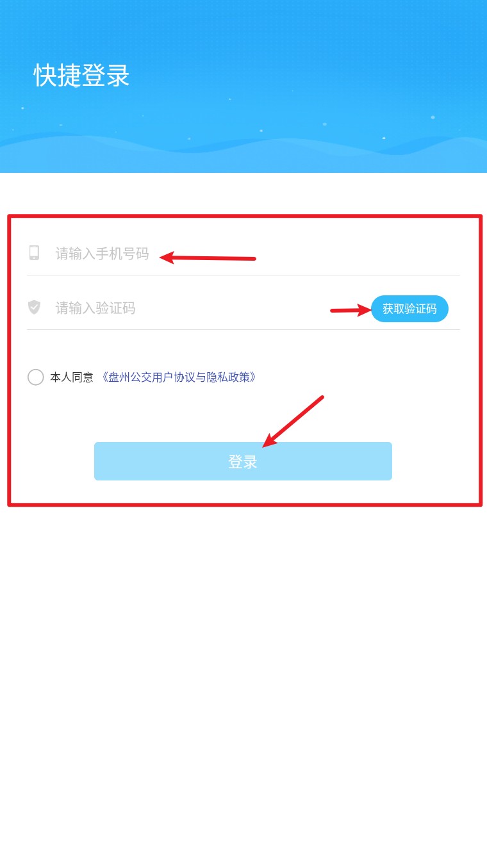This screenshot has height=868, width=487.
Task: Click the 获取验证码 button
Action: pyautogui.click(x=409, y=309)
